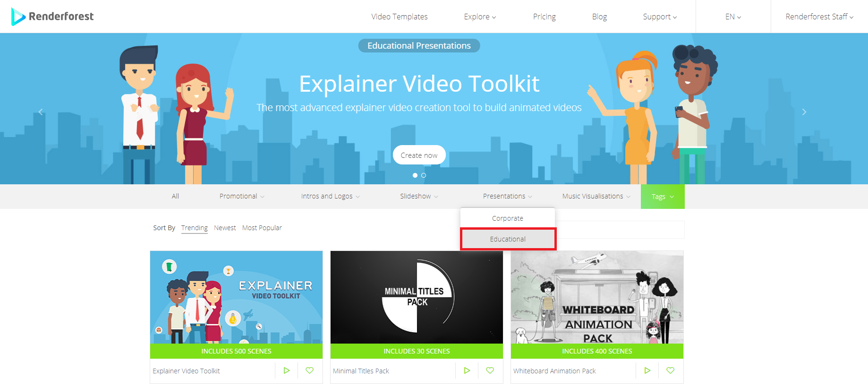Open the Whiteboard Animation Pack thumbnail
The height and width of the screenshot is (388, 868).
597,298
